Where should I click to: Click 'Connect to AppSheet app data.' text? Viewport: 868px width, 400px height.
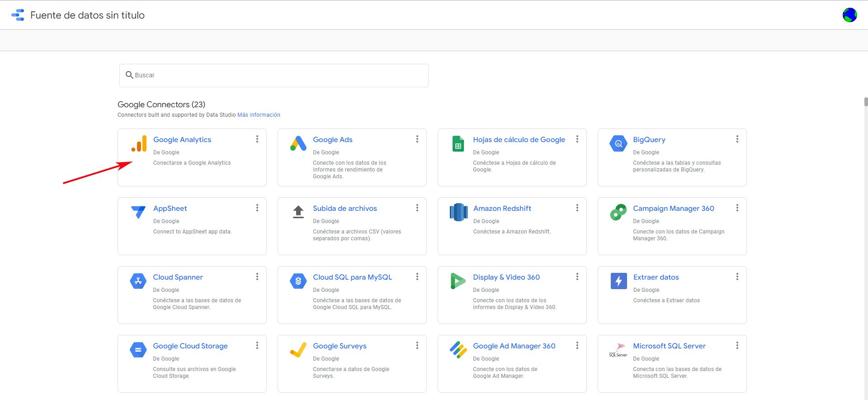192,232
